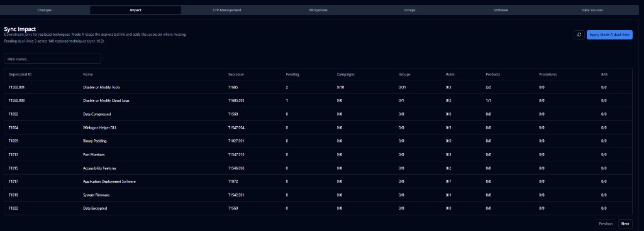This screenshot has height=231, width=644.
Task: Select System Firmware
Action: click(x=96, y=195)
